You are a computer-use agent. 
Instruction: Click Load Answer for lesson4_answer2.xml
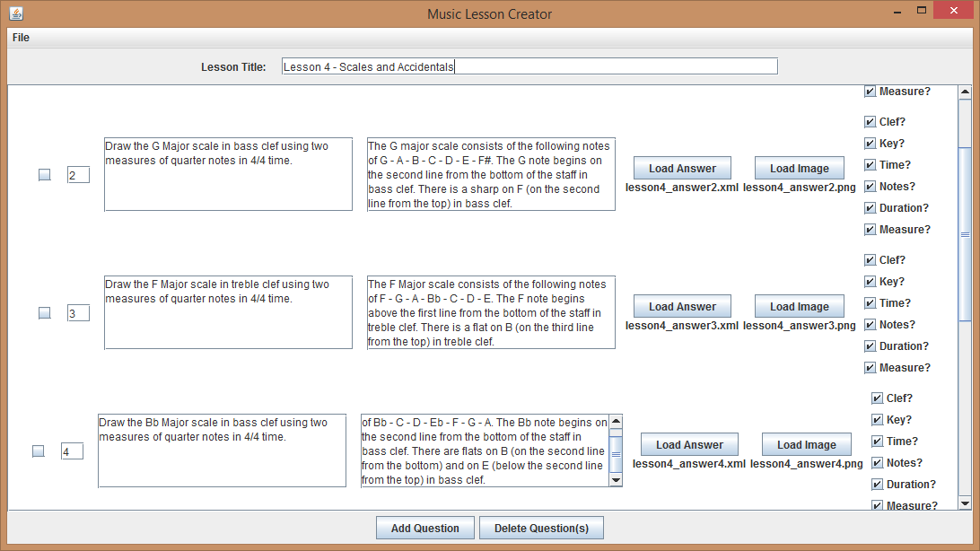click(682, 168)
